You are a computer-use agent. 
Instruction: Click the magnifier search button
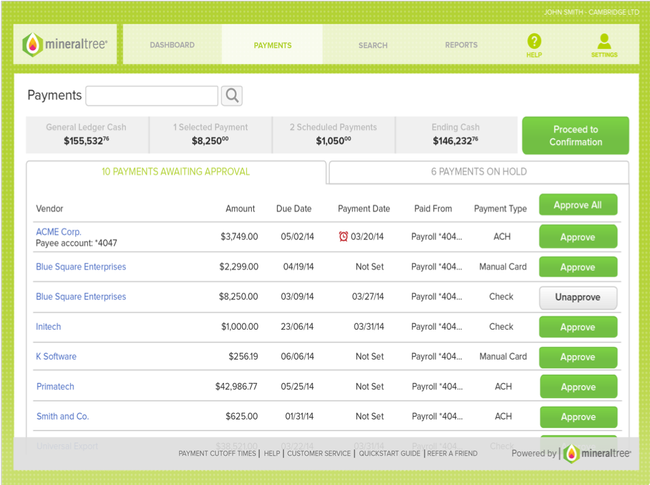[x=232, y=96]
